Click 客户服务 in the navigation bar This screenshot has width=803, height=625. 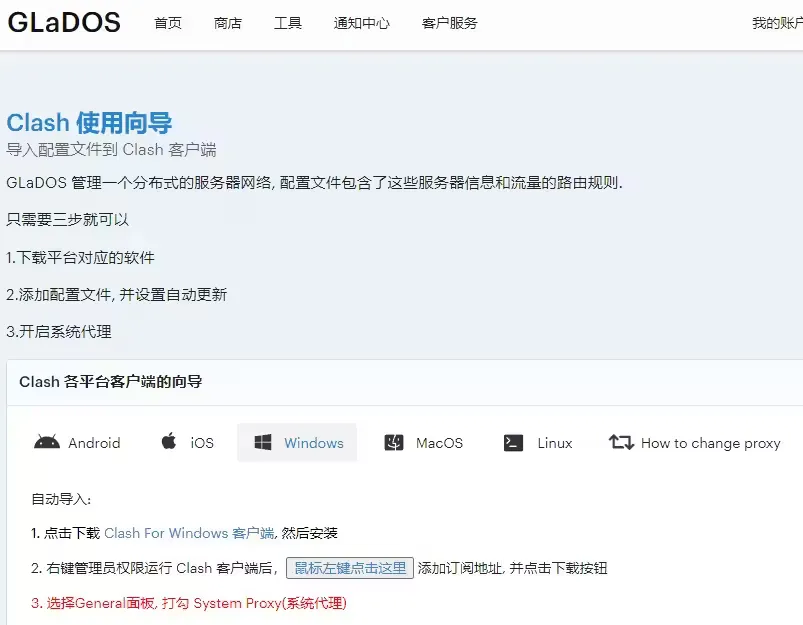[450, 23]
